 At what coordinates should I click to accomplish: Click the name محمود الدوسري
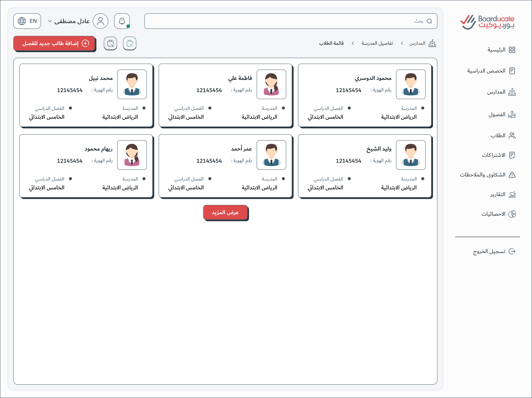click(x=373, y=78)
